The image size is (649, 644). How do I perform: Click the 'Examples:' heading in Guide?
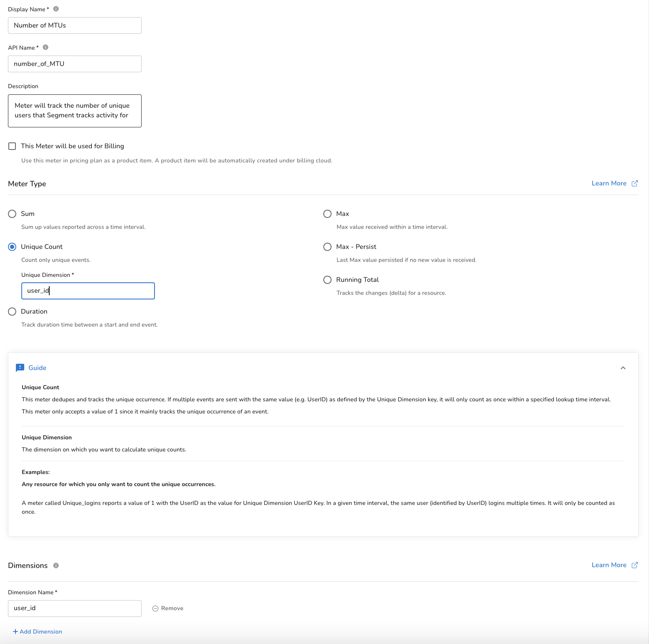(36, 472)
